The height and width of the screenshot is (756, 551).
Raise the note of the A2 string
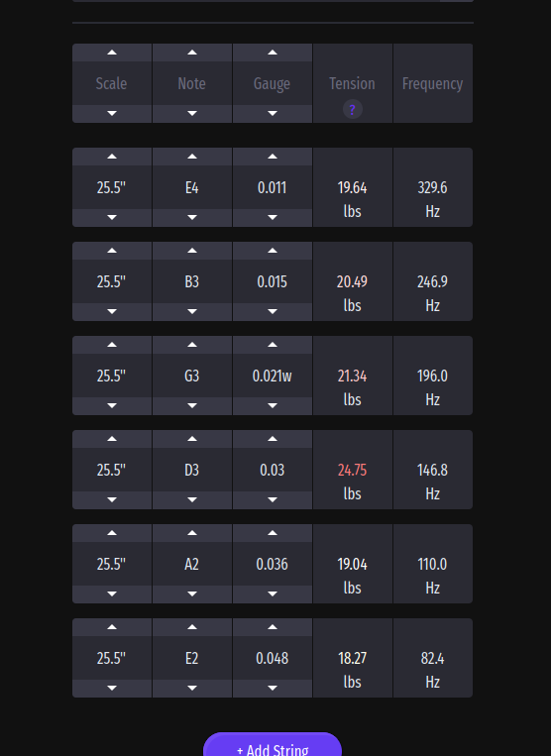(x=192, y=533)
